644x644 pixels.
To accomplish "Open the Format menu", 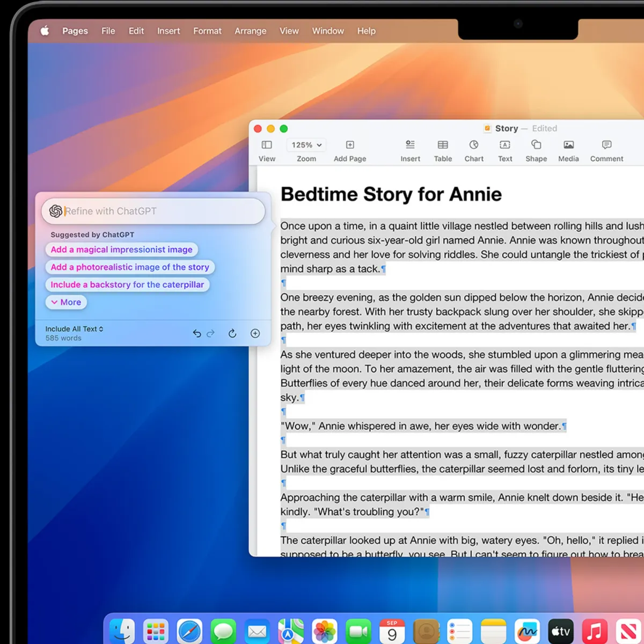I will [x=207, y=31].
